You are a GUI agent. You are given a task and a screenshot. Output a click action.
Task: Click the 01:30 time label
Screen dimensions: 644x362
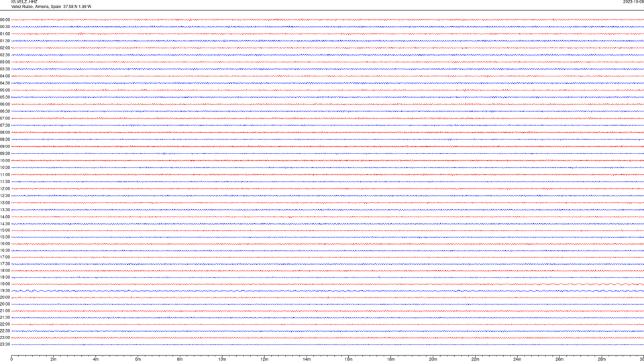click(5, 41)
